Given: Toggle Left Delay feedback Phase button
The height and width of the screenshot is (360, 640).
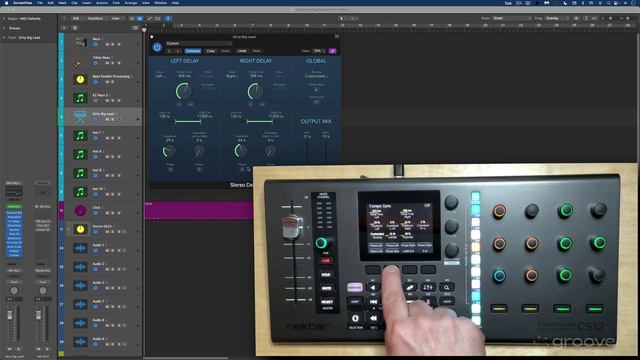Looking at the screenshot, I should 170,169.
